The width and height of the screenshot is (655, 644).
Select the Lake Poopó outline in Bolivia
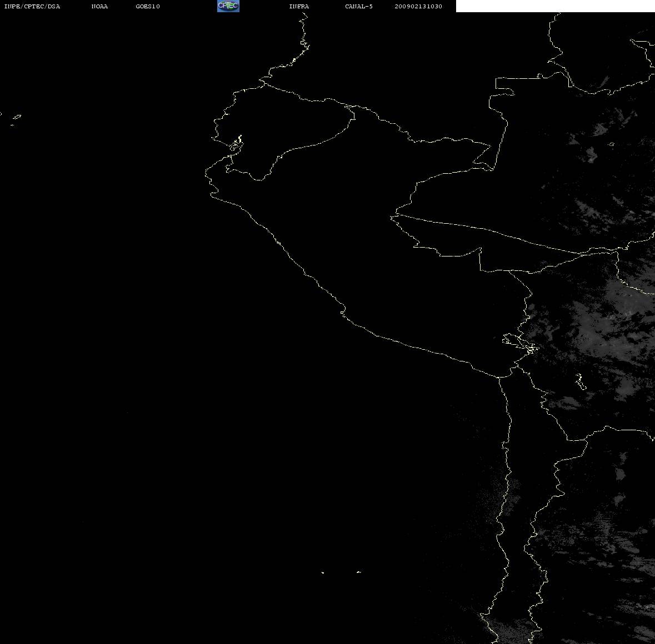[581, 382]
